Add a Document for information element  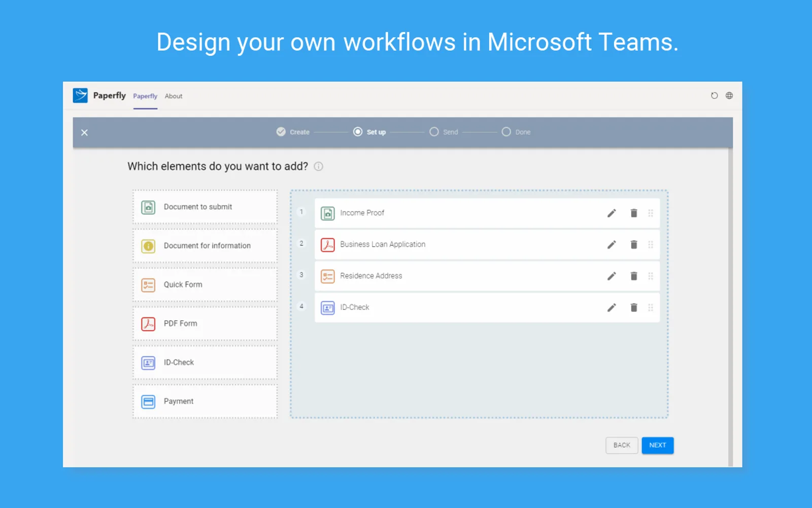[x=205, y=246]
